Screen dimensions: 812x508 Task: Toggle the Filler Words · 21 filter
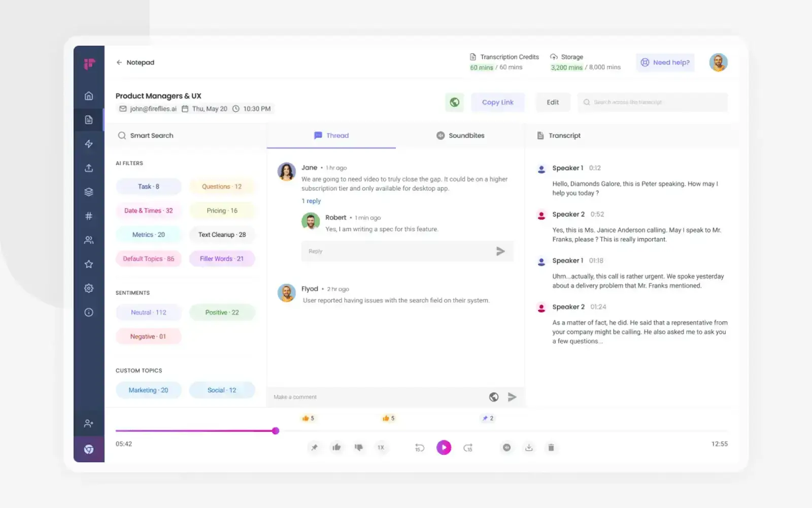222,259
